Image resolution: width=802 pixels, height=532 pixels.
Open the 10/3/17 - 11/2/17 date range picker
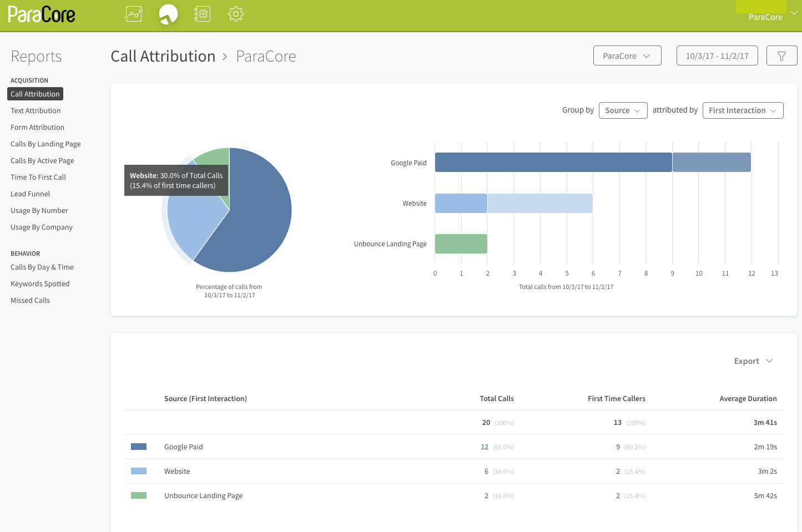tap(717, 55)
